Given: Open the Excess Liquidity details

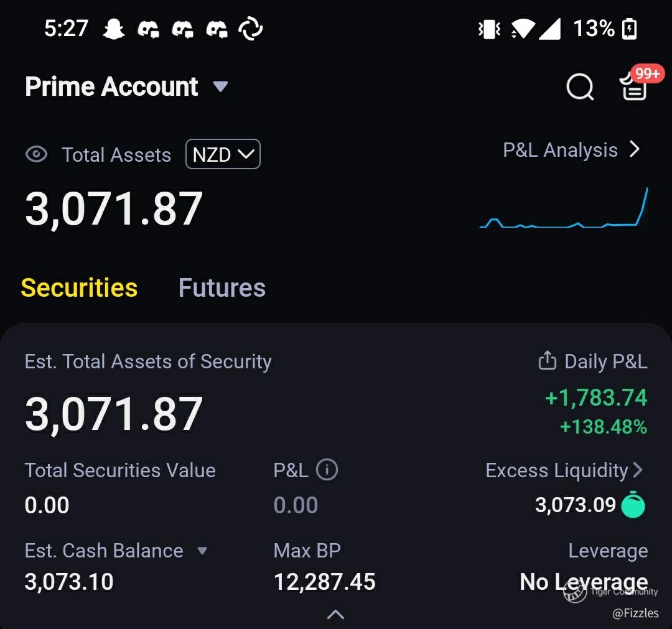Looking at the screenshot, I should pyautogui.click(x=563, y=470).
